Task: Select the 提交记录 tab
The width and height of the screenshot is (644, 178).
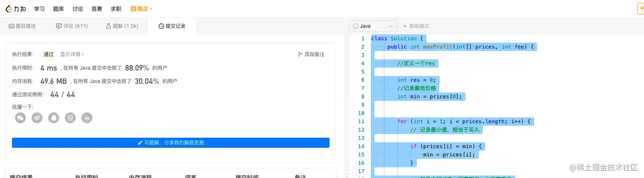Action: [172, 26]
